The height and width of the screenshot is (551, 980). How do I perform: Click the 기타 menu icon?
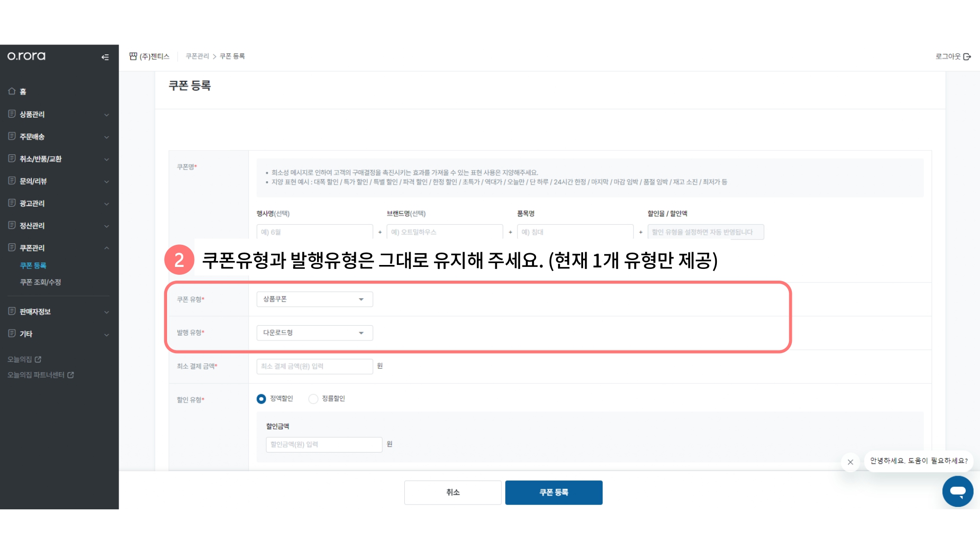[x=12, y=334]
